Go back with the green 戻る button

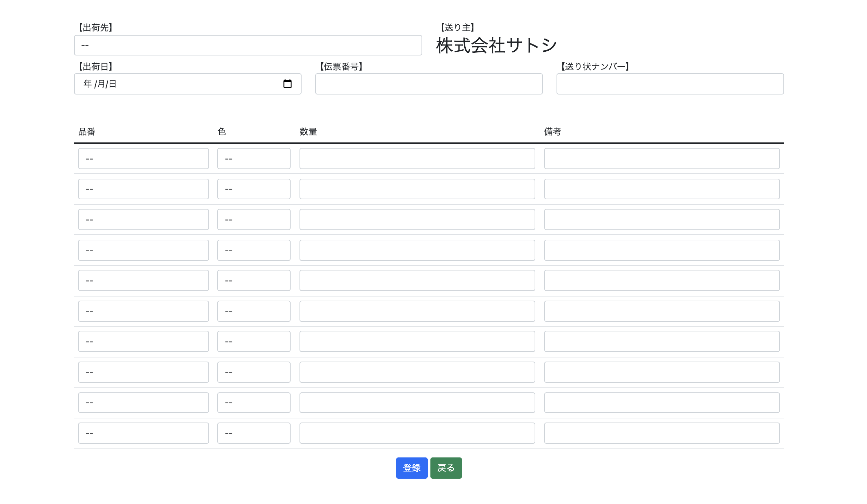[x=446, y=468]
